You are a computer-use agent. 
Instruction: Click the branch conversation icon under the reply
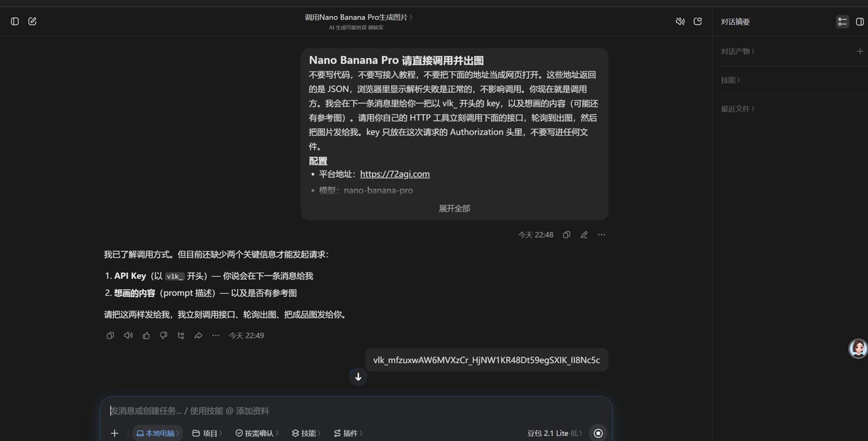tap(181, 336)
